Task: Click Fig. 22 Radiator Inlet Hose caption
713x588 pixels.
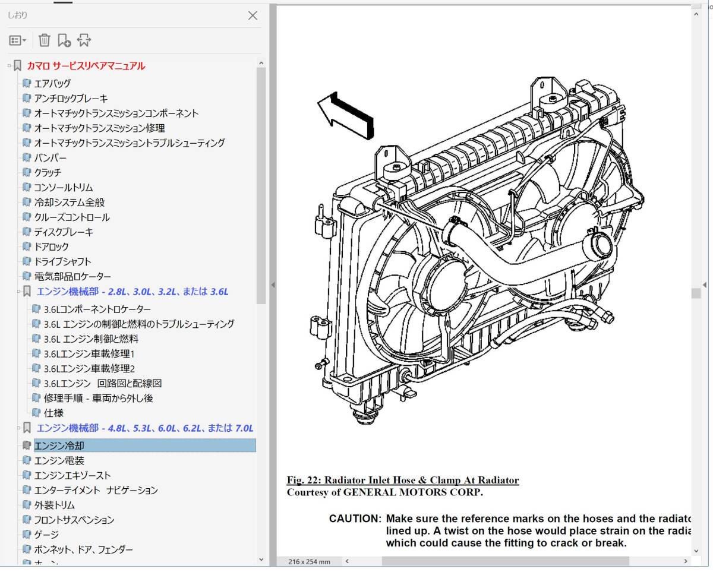Action: coord(403,480)
